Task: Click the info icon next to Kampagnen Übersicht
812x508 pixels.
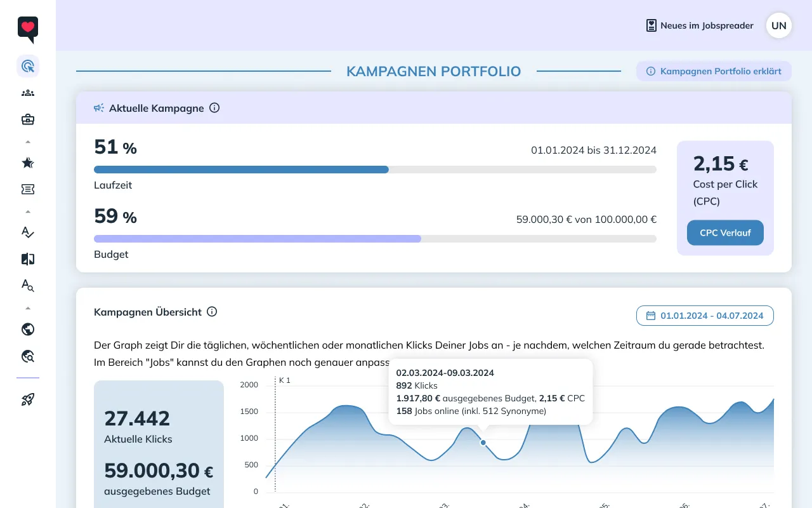Action: [212, 312]
